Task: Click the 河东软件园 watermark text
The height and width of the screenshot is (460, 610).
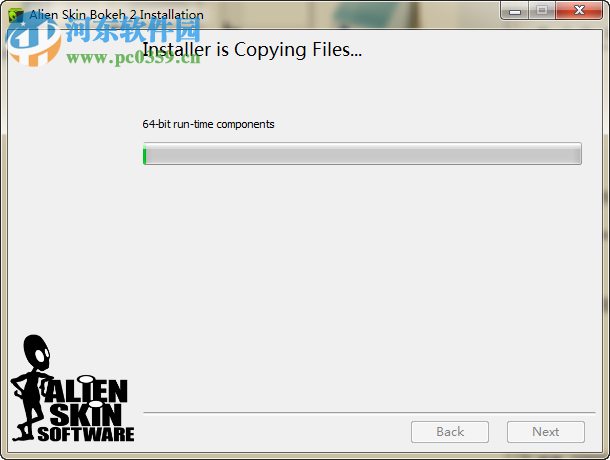Action: click(x=133, y=30)
